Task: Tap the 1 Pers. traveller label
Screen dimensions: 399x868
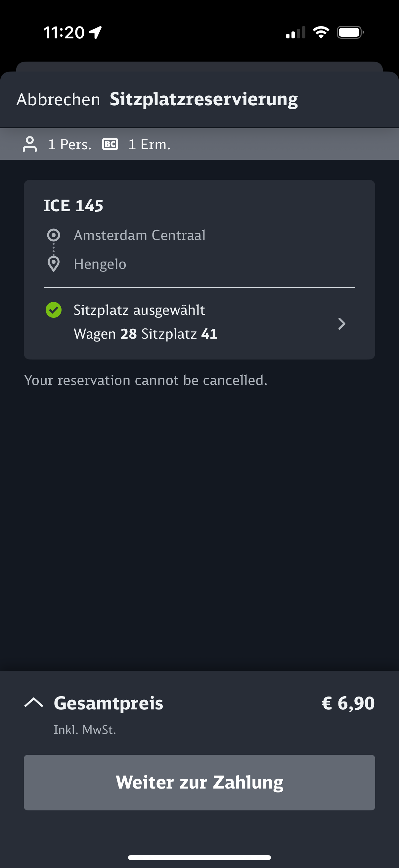Action: point(70,145)
